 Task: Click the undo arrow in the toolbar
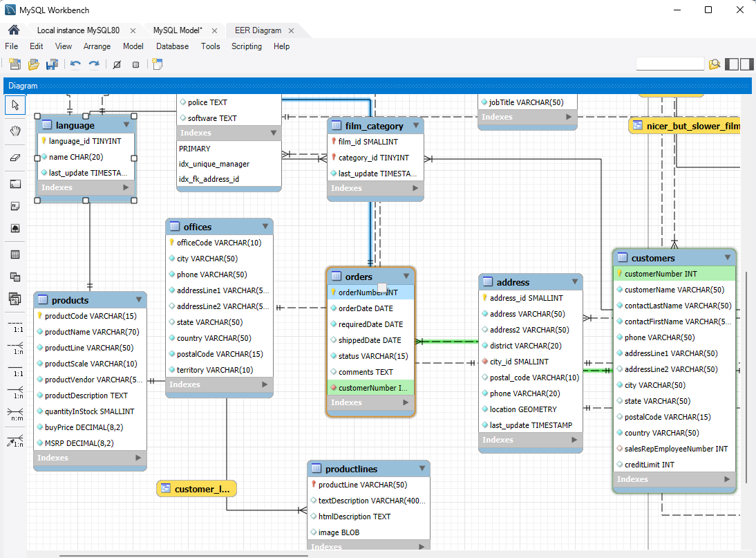coord(75,64)
